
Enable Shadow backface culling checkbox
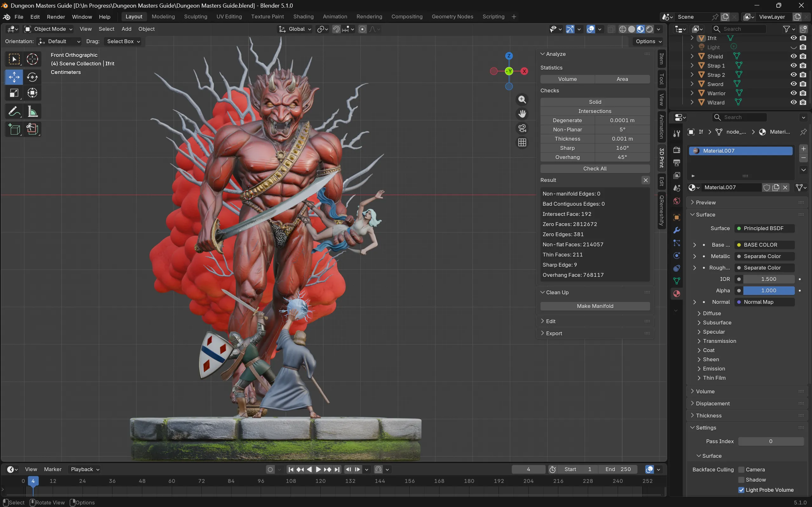click(741, 480)
